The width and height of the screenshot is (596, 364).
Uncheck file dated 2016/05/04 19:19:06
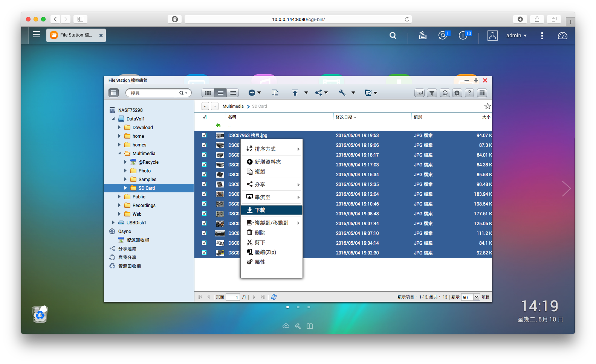pyautogui.click(x=204, y=145)
